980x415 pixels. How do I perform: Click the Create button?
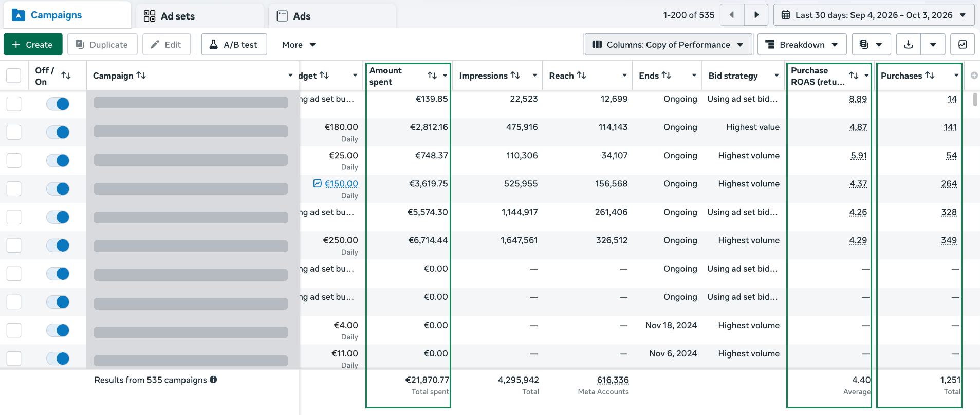click(33, 45)
